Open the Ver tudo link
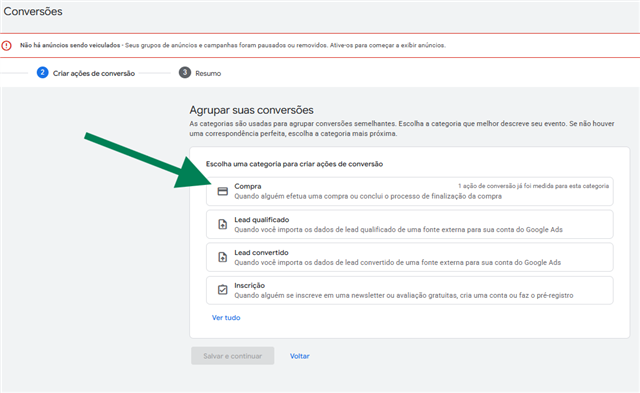The image size is (640, 393). pos(226,318)
